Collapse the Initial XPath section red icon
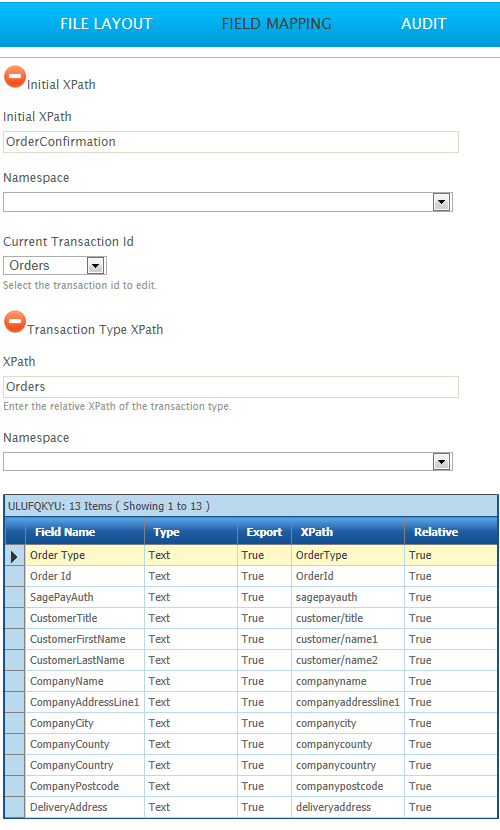The width and height of the screenshot is (500, 830). coord(15,77)
